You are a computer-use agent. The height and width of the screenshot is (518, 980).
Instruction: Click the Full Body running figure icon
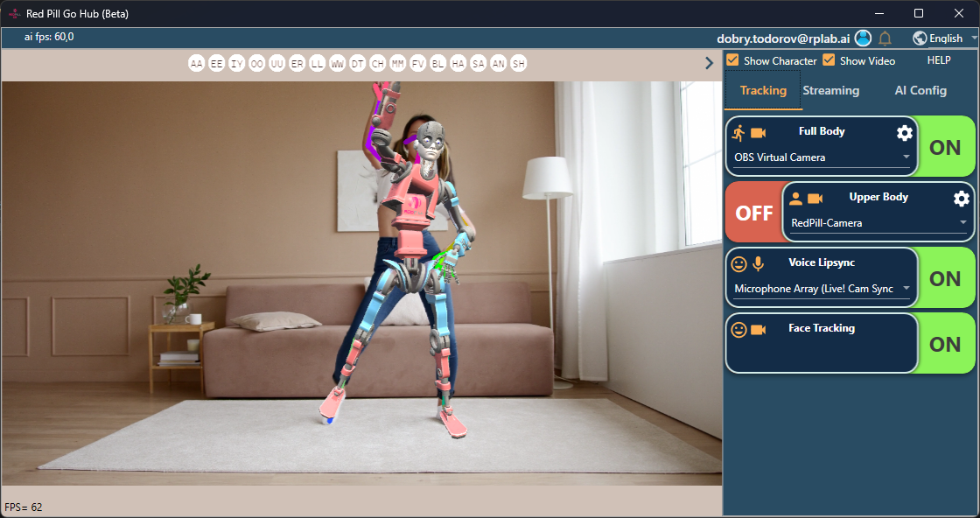[738, 133]
